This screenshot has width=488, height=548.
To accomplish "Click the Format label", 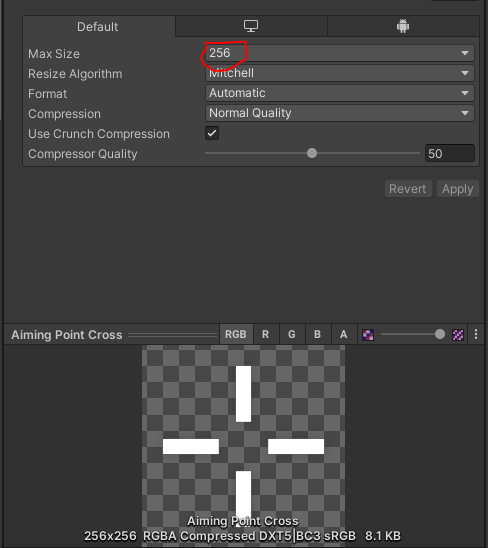I will (48, 94).
